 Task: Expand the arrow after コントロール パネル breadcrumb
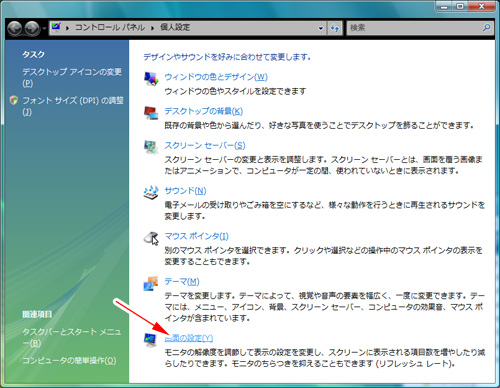pos(152,28)
